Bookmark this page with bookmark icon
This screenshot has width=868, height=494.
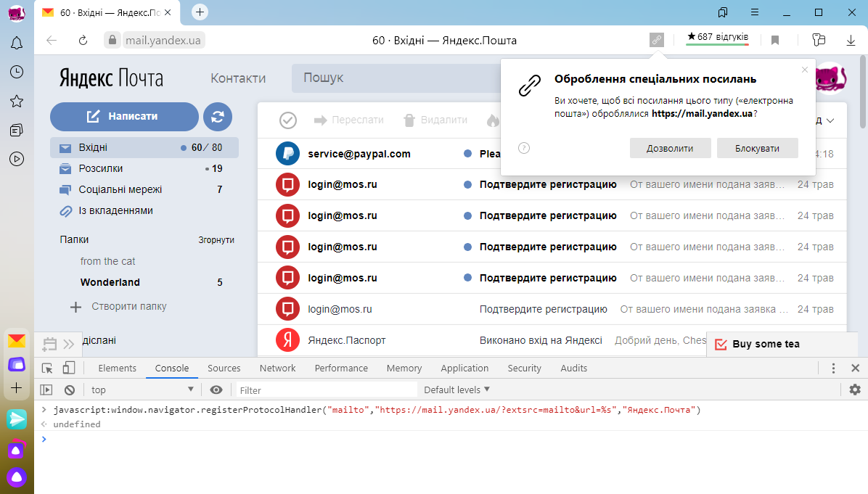point(775,40)
